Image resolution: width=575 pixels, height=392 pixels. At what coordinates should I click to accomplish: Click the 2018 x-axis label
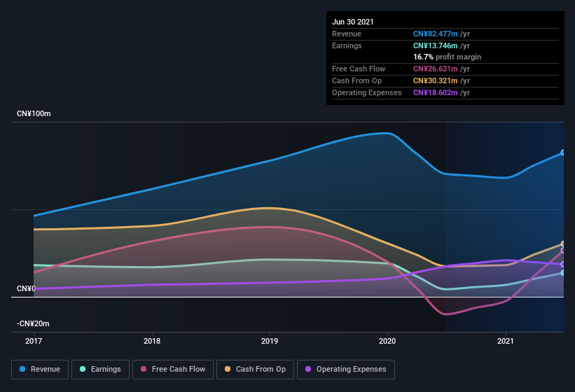tap(152, 341)
